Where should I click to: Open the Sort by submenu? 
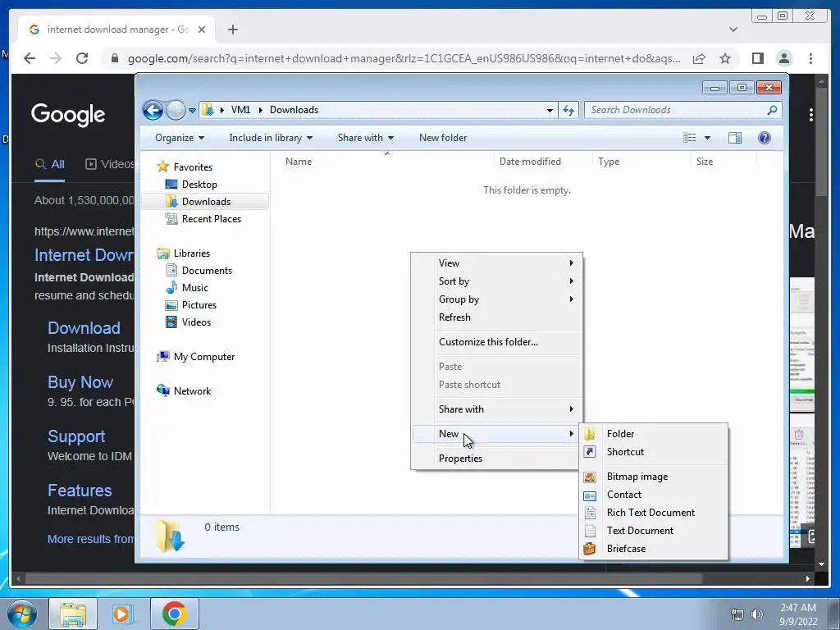point(496,281)
